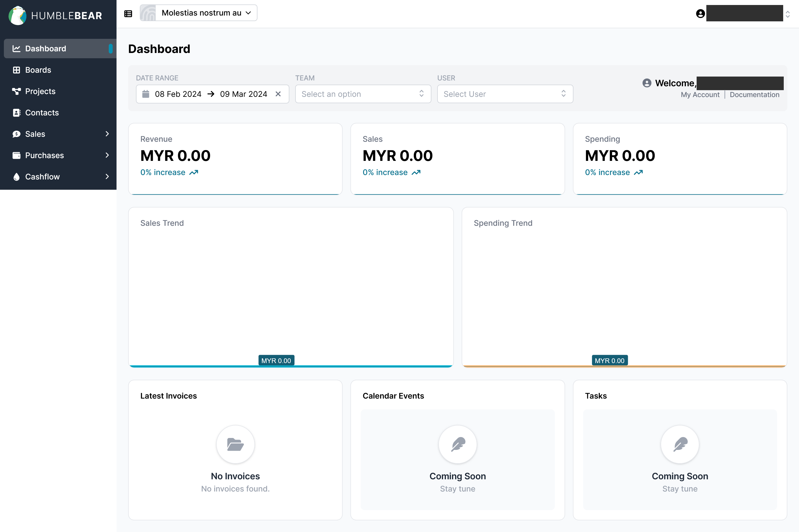Image resolution: width=799 pixels, height=532 pixels.
Task: Click the Revenue increase trend arrow icon
Action: click(194, 173)
